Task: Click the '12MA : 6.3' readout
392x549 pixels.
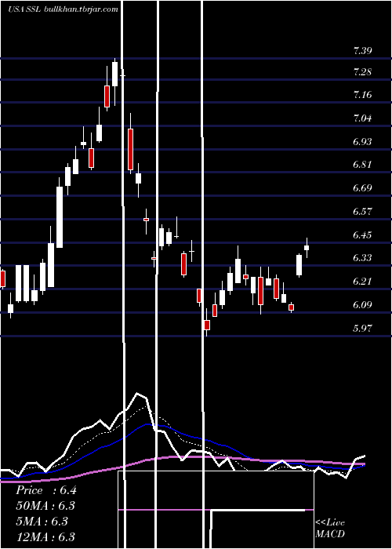Action: pos(45,536)
